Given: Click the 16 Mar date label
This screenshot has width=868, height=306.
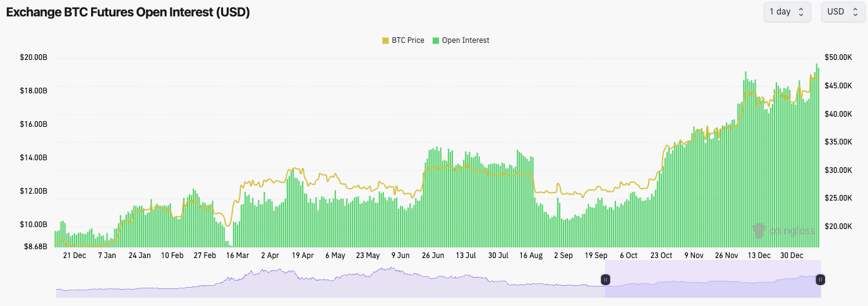Looking at the screenshot, I should pyautogui.click(x=238, y=256).
